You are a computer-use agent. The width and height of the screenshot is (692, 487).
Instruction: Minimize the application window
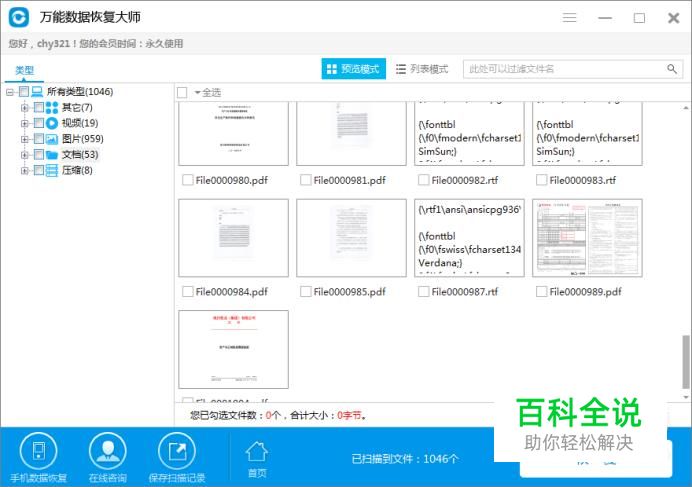[x=605, y=18]
